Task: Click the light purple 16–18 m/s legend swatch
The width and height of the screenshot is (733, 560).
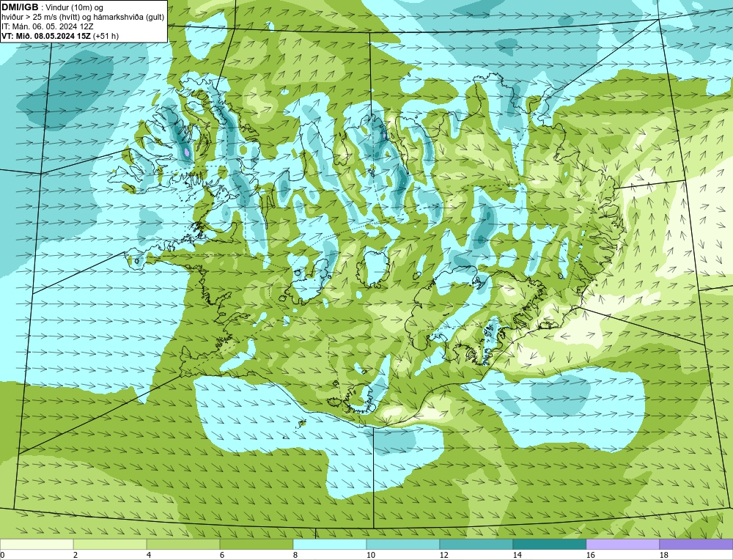Action: click(622, 545)
